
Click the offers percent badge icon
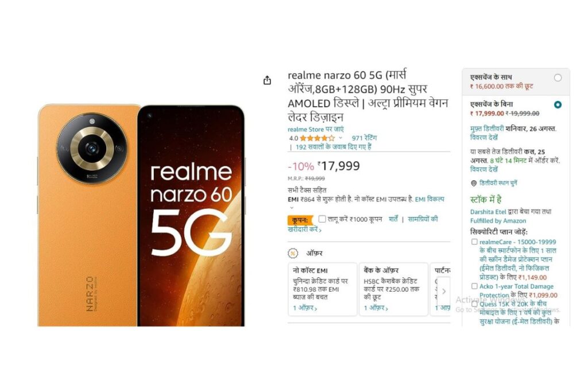(293, 254)
